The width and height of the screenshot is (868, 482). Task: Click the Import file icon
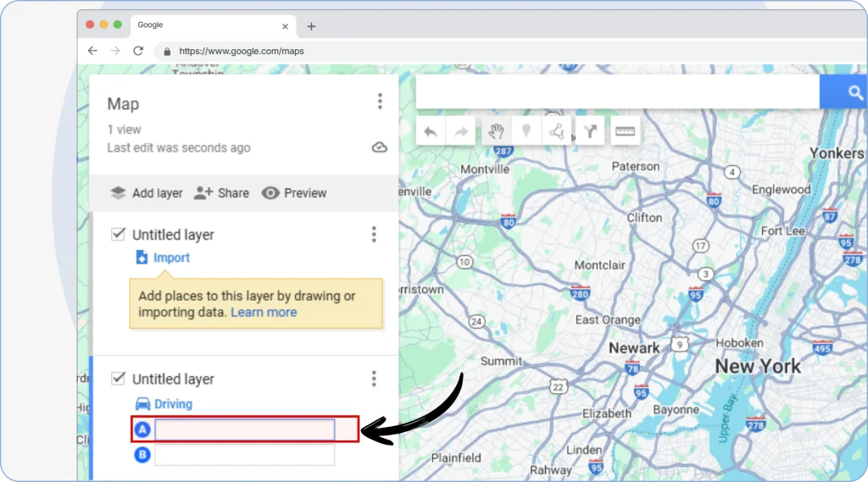point(142,258)
